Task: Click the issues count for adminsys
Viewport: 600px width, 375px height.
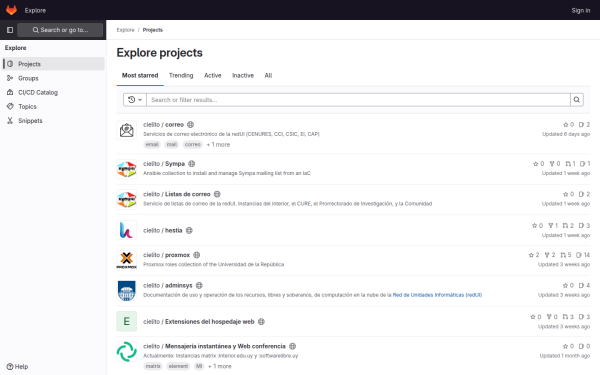Action: [584, 285]
